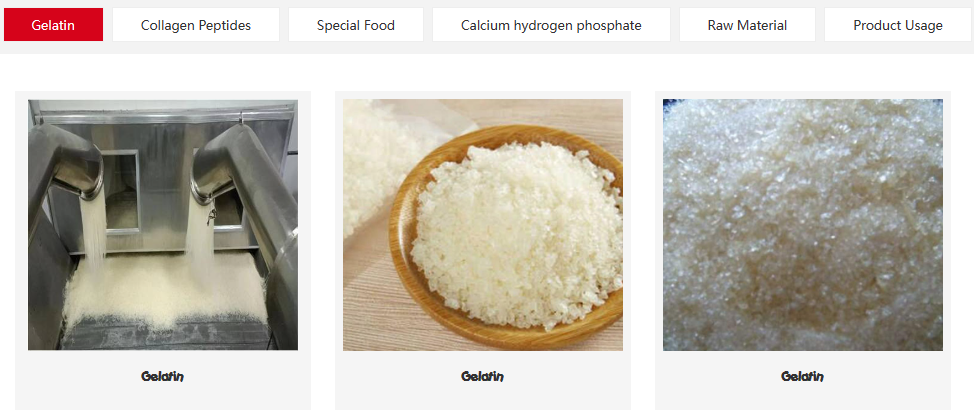Click the Gelatin caption under the granules close-up

coord(803,376)
